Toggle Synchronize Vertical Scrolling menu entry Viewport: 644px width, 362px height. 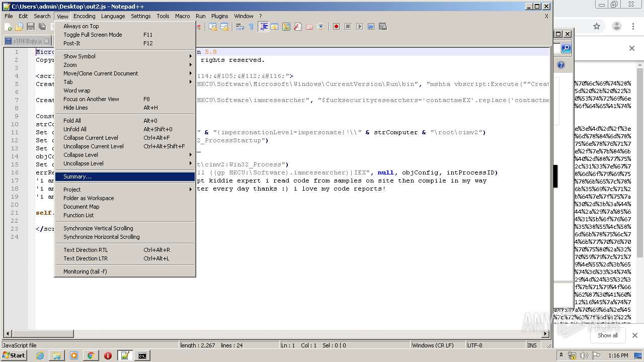click(125, 228)
